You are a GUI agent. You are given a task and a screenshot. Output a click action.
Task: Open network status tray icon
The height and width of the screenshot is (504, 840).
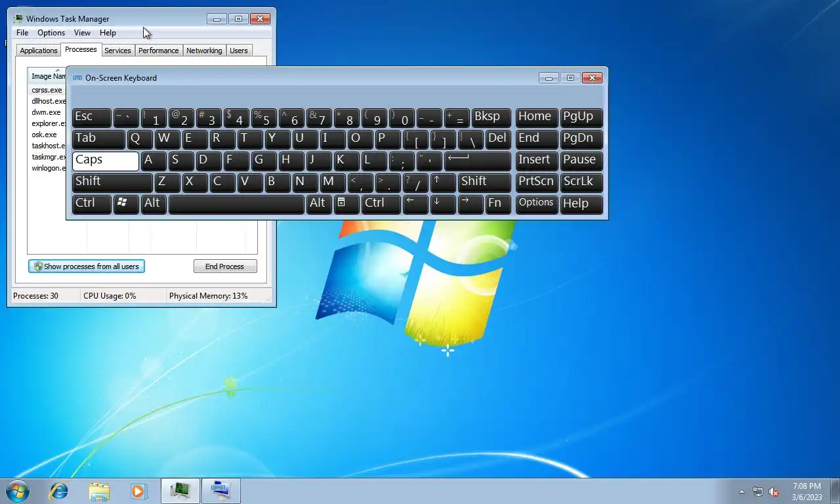point(758,492)
